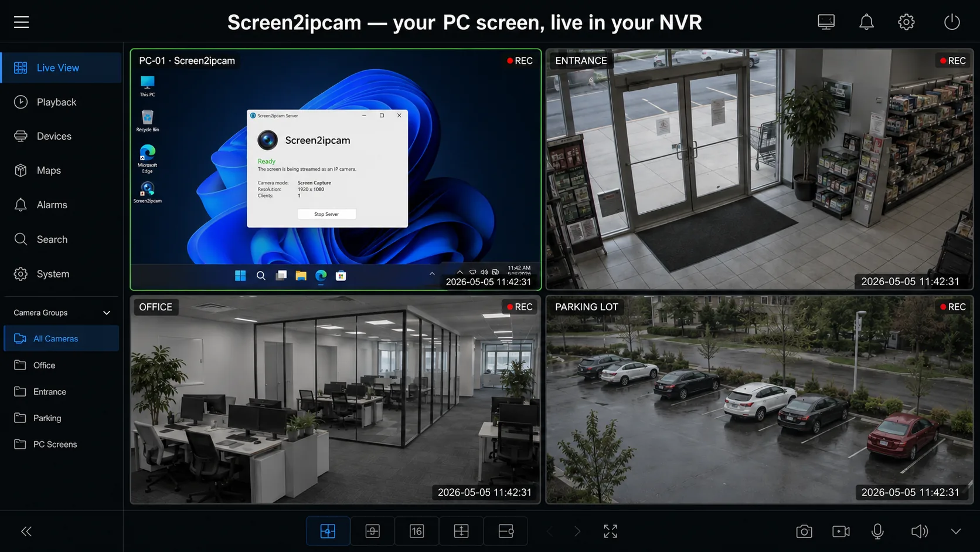Click ENTRANCE timestamp 2026-05-05 11:42:31
Viewport: 980px width, 552px height.
[x=910, y=282]
